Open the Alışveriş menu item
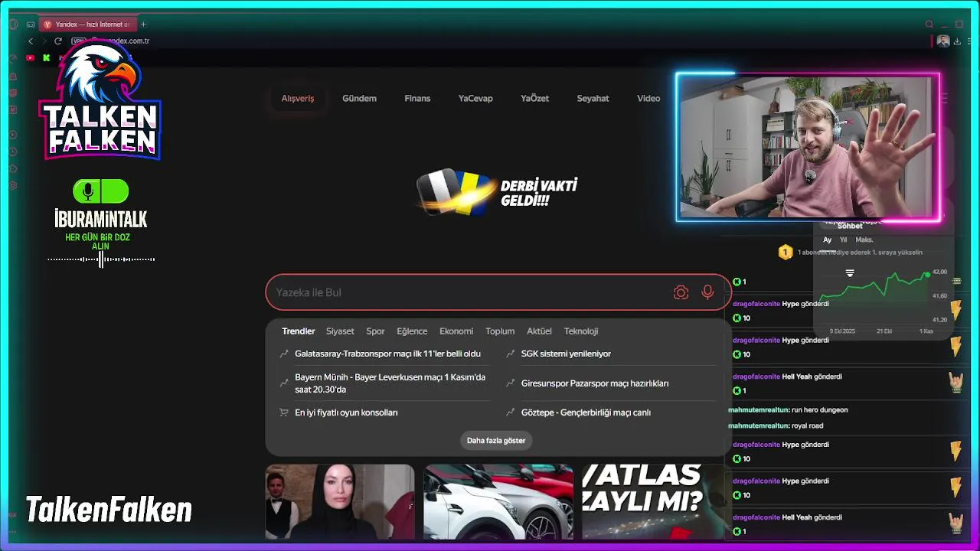This screenshot has height=551, width=980. pos(298,98)
